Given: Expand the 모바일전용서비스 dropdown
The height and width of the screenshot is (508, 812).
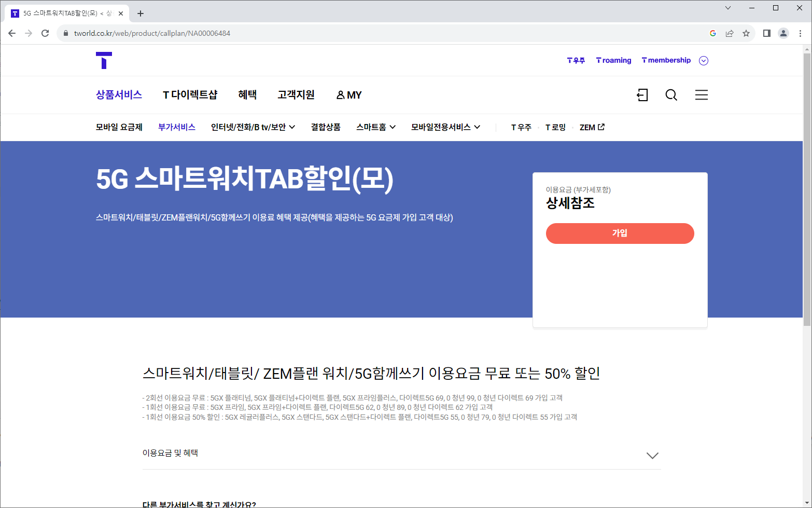Looking at the screenshot, I should [x=445, y=127].
